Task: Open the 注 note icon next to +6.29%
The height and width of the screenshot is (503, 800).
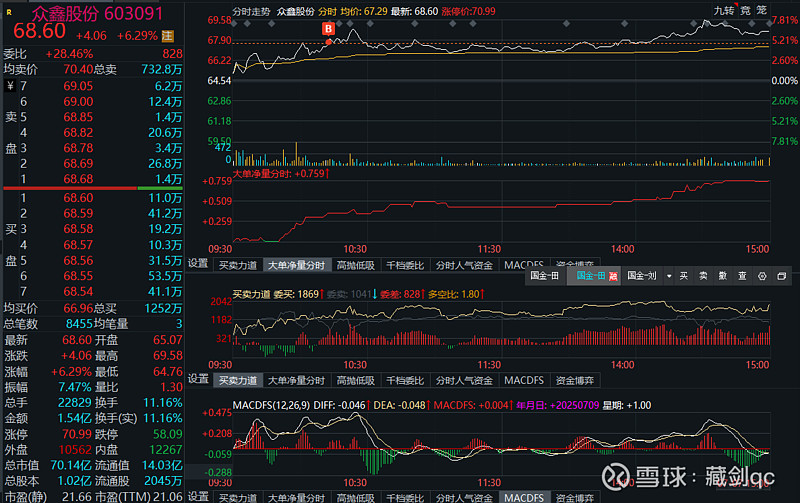Action: pyautogui.click(x=167, y=36)
